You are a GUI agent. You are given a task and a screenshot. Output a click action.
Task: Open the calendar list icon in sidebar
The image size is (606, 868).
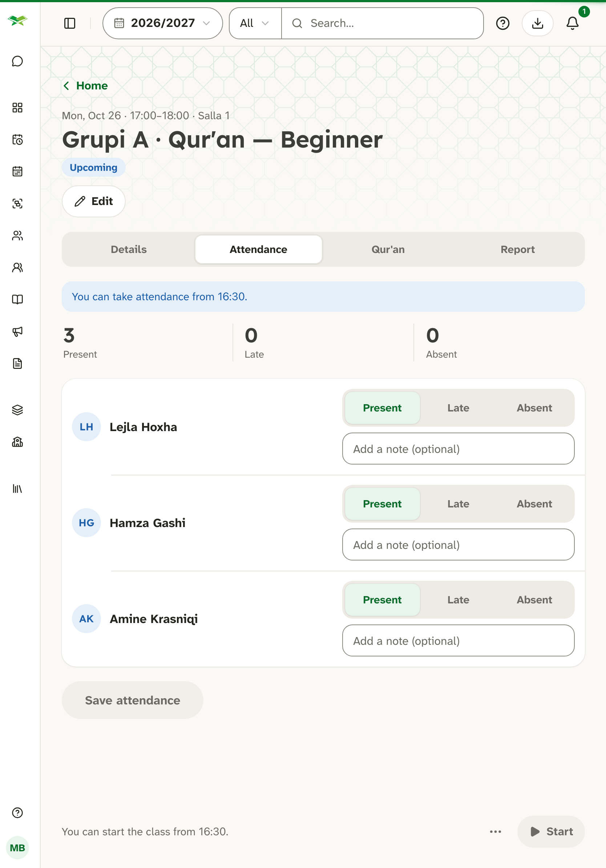[x=17, y=172]
